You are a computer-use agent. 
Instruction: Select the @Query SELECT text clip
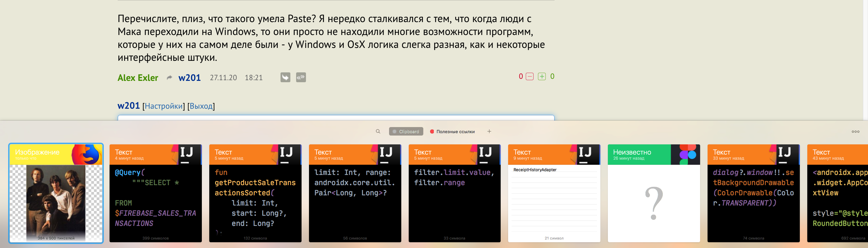pos(155,193)
